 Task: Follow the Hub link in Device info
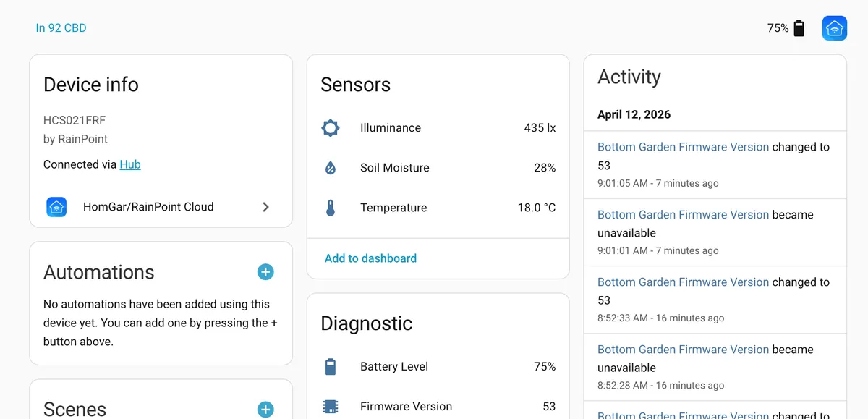(130, 164)
